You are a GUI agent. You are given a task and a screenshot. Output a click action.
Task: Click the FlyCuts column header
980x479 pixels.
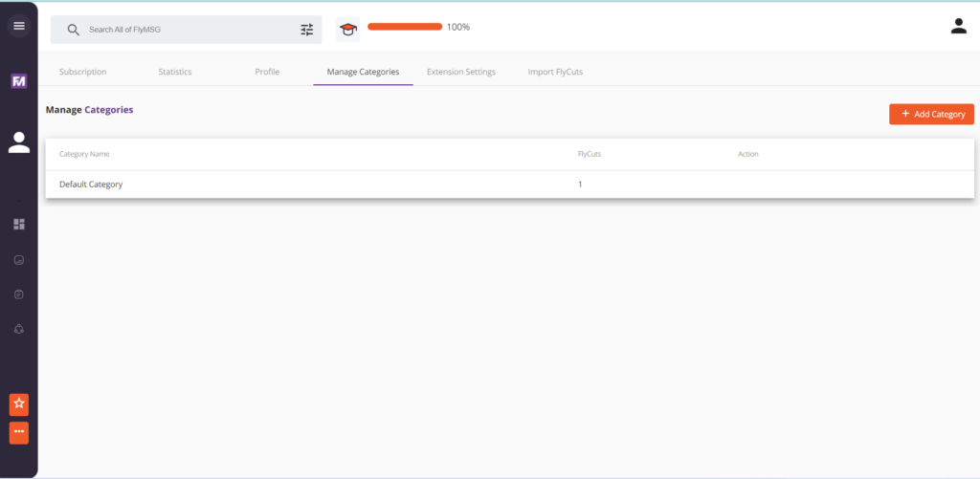pyautogui.click(x=590, y=154)
